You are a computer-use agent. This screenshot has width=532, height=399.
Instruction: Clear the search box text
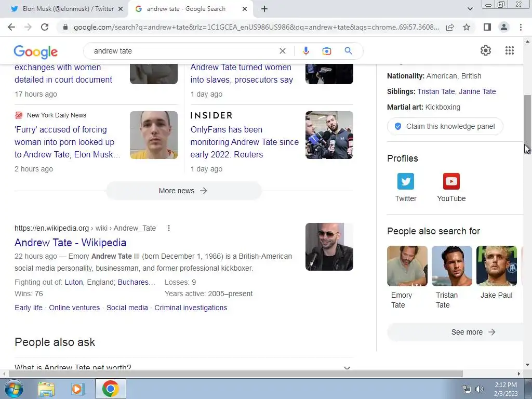(x=282, y=51)
